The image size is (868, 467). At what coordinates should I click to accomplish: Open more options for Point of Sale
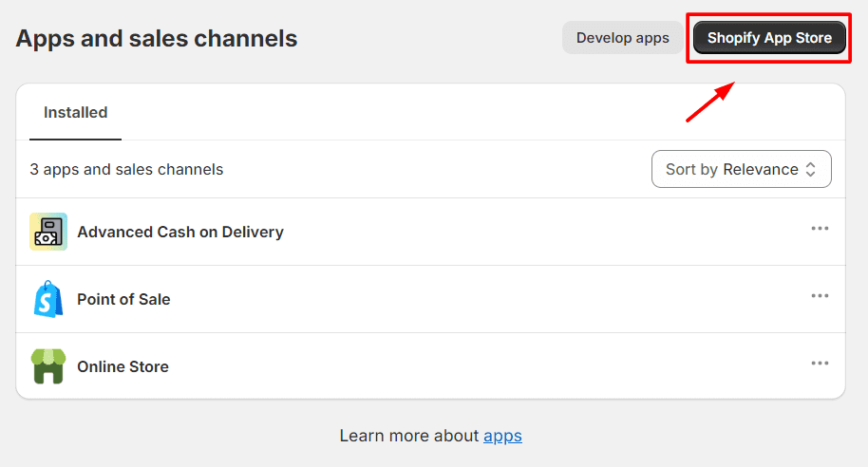[x=820, y=296]
